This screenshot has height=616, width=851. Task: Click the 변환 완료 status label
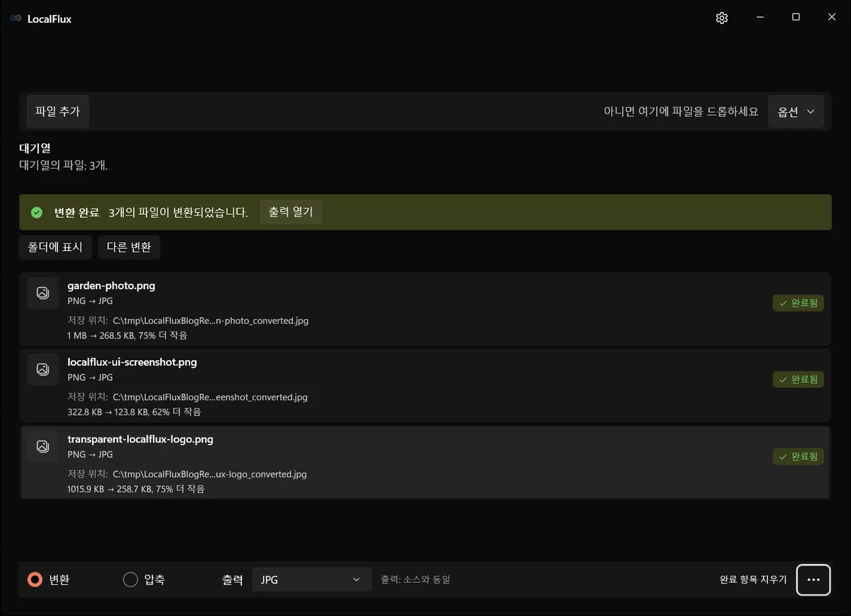(x=77, y=213)
